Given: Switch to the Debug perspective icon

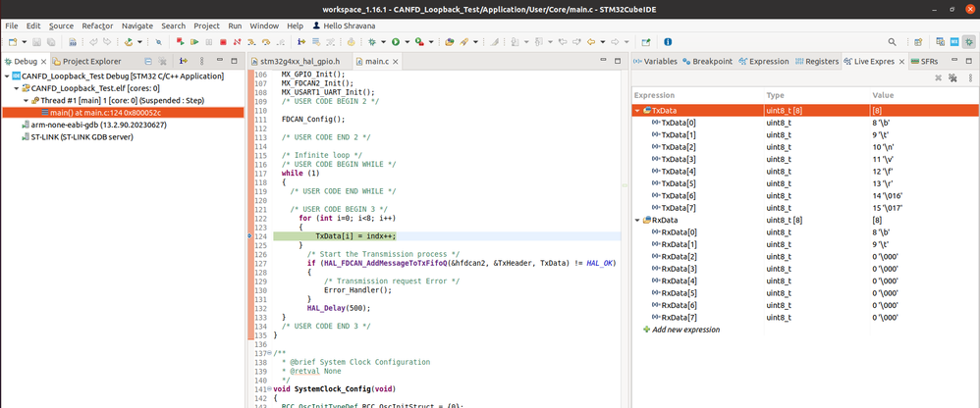Looking at the screenshot, I should (970, 42).
